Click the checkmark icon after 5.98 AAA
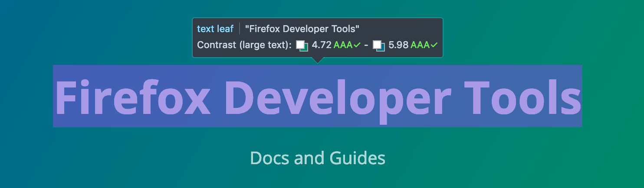644x188 pixels. tap(434, 45)
